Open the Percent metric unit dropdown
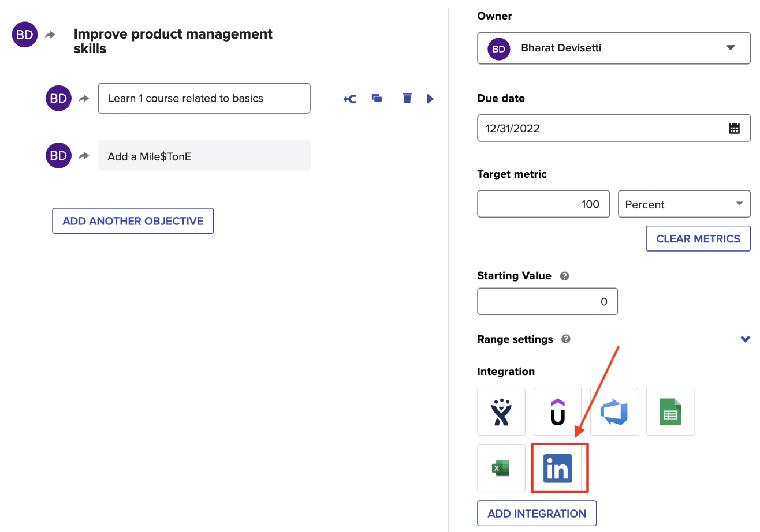Screen dimensions: 760x532 (x=684, y=204)
